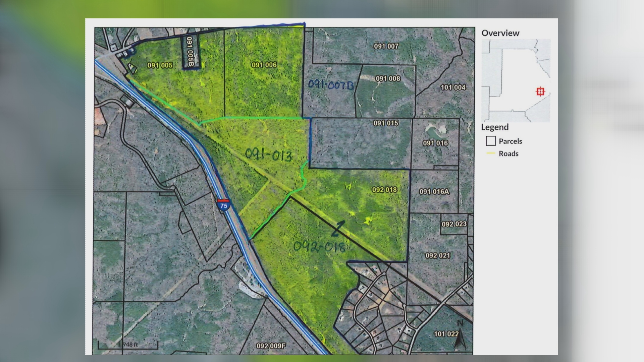This screenshot has height=362, width=644.
Task: Click the 1,748 ft scale bar
Action: click(x=128, y=345)
